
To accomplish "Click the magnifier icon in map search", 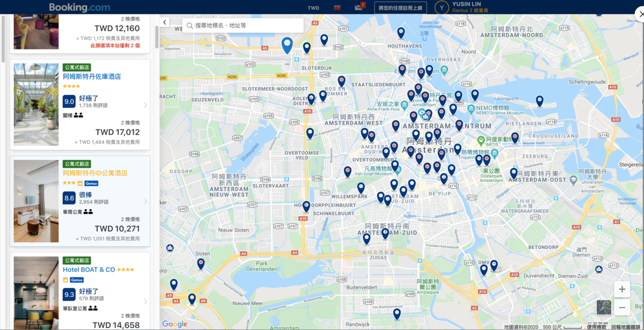I will tap(189, 25).
